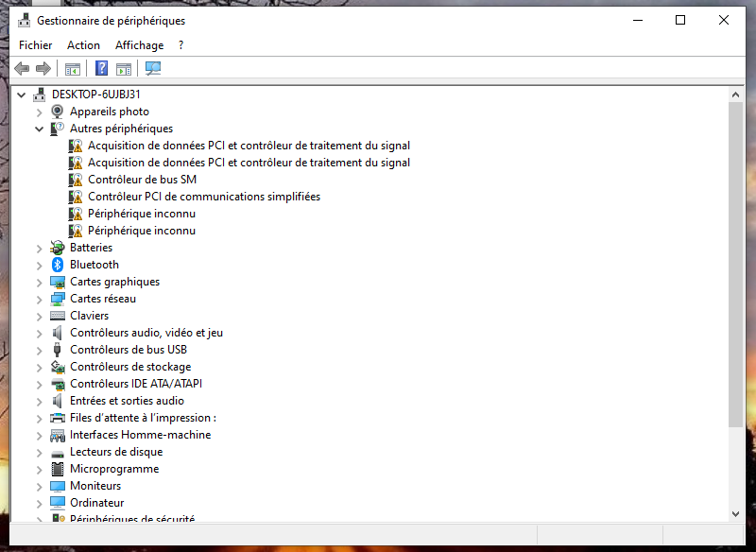
Task: Click the DESKTOP-6UJBJ31 computer icon
Action: (x=40, y=95)
